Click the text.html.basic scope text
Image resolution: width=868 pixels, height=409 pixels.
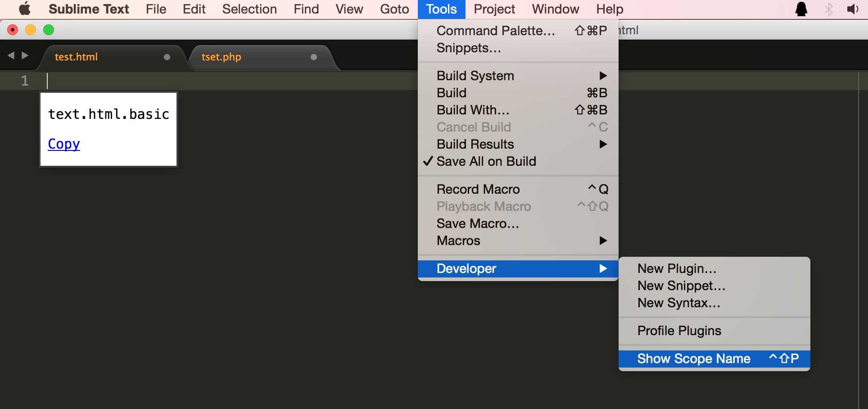(x=108, y=114)
